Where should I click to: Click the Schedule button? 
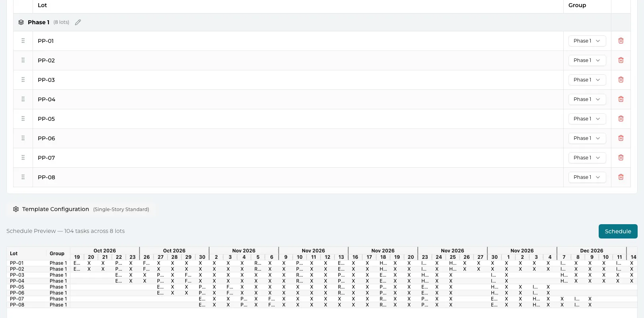point(618,231)
